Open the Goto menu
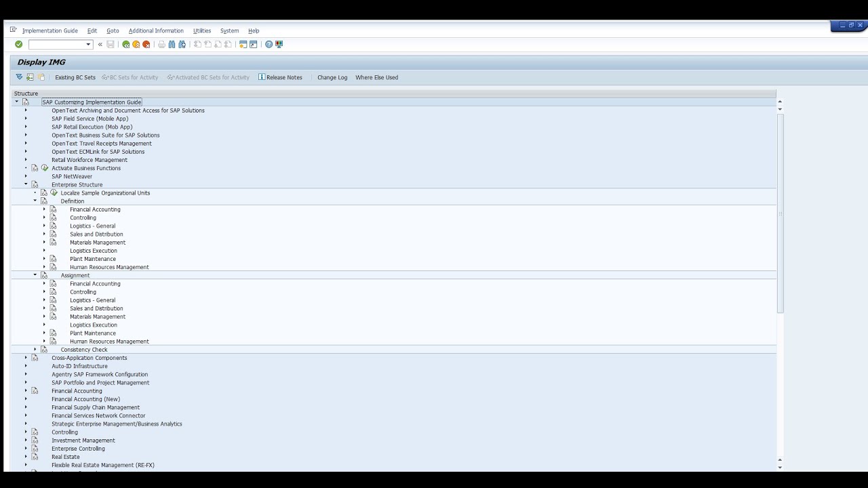Image resolution: width=868 pixels, height=488 pixels. (x=113, y=30)
